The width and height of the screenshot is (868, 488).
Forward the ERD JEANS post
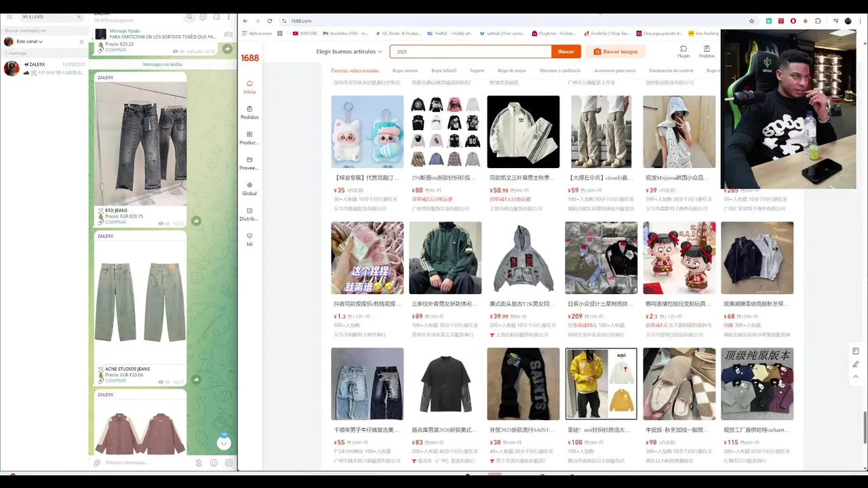coord(196,221)
